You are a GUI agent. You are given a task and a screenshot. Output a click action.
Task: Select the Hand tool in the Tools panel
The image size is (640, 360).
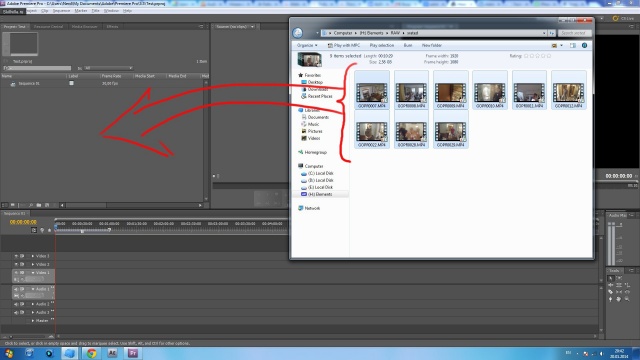click(619, 299)
